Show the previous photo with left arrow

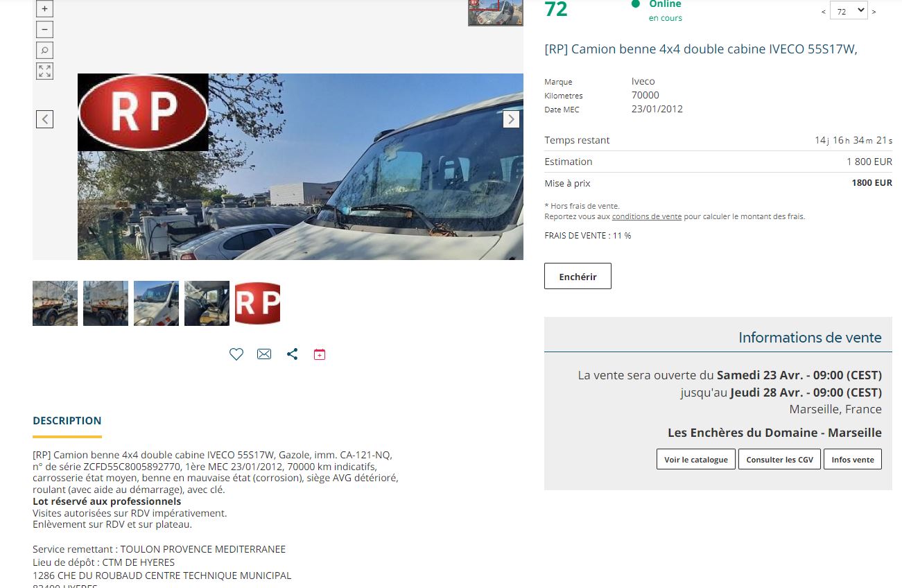tap(44, 119)
